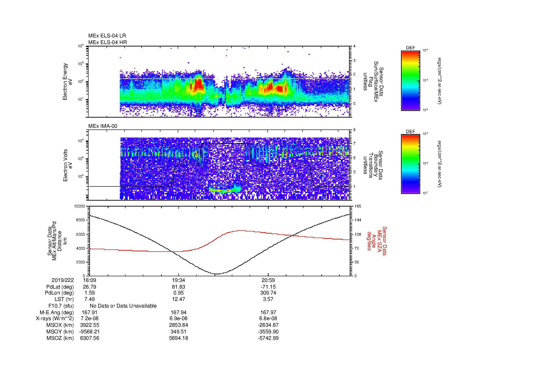
Task: Click the 'X-rays (W/m**2)' row label
Action: pos(55,319)
